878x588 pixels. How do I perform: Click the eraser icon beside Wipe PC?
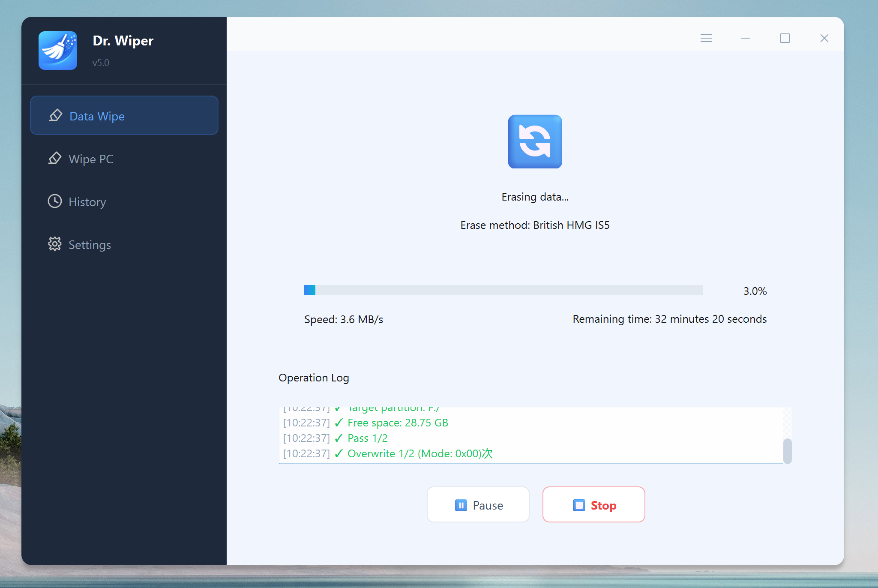(55, 159)
